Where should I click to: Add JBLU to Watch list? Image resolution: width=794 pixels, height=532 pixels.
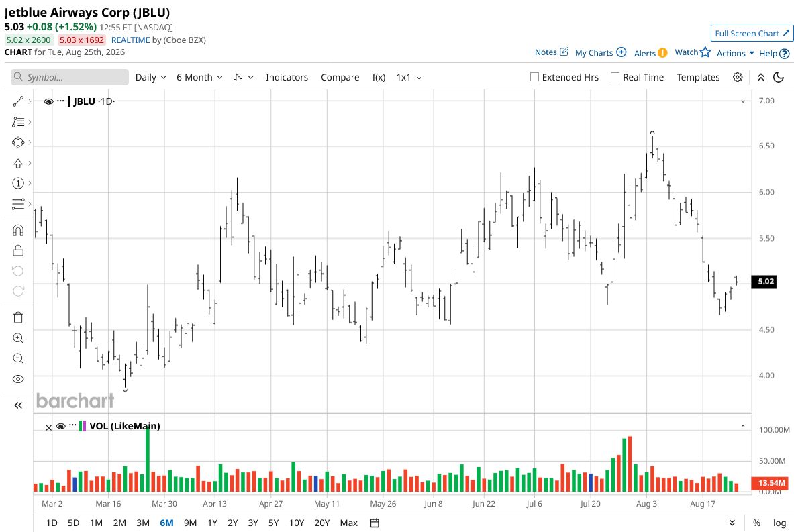693,52
